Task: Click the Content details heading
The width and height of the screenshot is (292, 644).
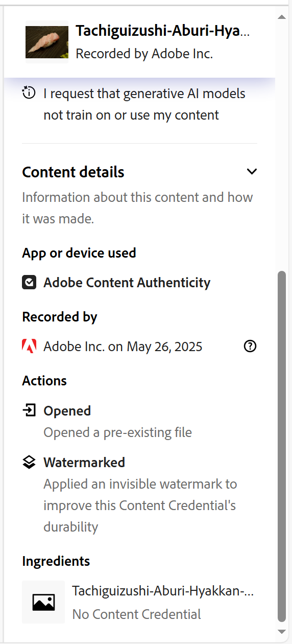Action: (x=74, y=172)
